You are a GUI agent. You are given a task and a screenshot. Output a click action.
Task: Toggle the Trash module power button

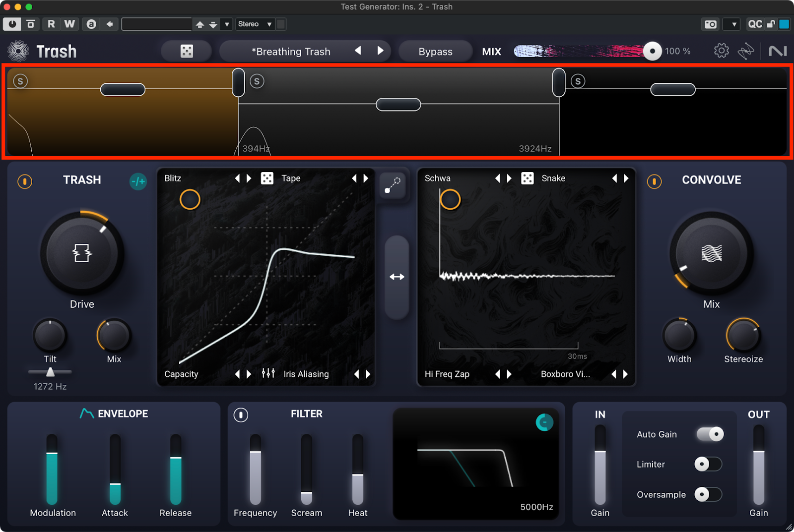(25, 181)
